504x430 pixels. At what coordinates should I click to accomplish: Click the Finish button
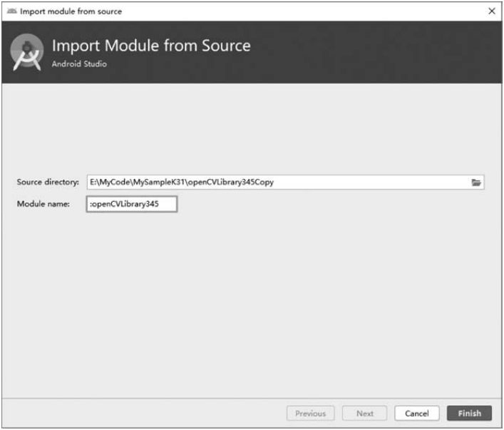click(x=469, y=414)
